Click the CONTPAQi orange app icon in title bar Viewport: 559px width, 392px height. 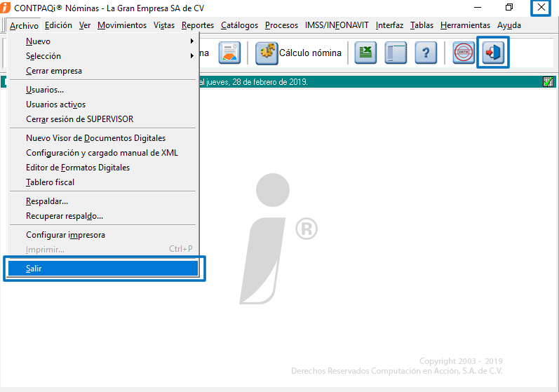(5, 8)
